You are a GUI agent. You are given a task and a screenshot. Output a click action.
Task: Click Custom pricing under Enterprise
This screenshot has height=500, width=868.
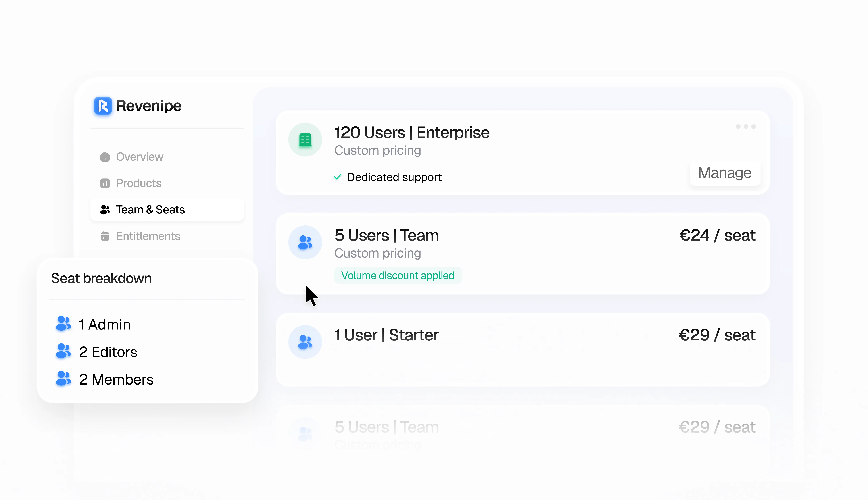(378, 150)
